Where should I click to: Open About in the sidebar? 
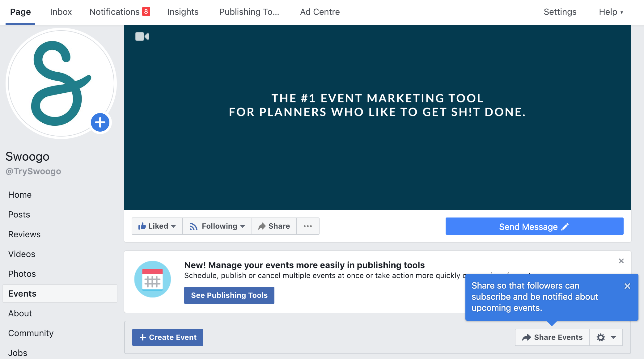(x=20, y=313)
